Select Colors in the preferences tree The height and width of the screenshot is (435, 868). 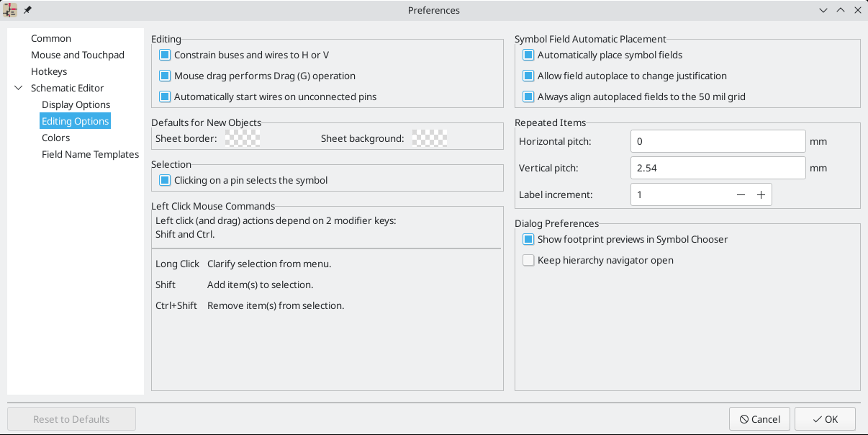(x=55, y=138)
